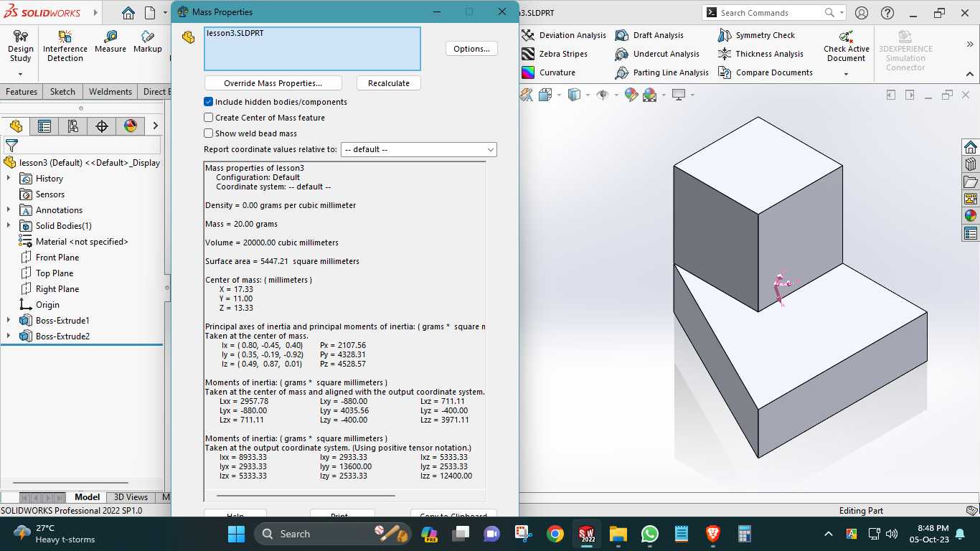Run Deviation Analysis

[564, 35]
